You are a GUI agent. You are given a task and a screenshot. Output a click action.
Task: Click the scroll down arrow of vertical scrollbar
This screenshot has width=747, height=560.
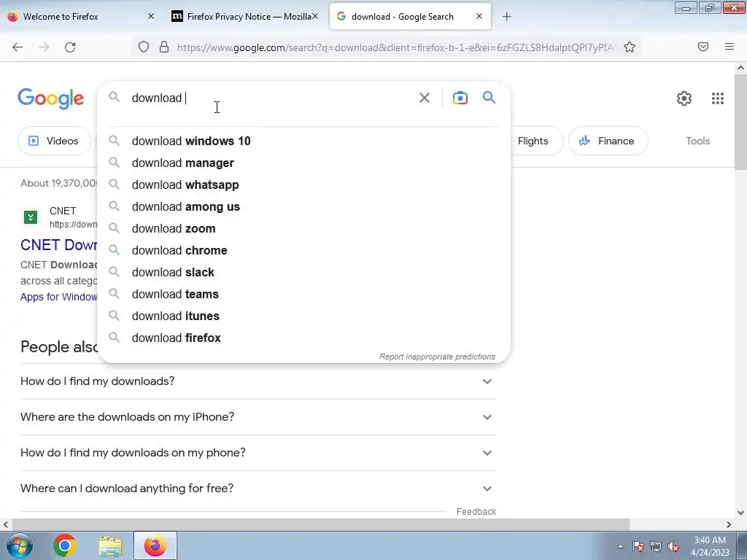[740, 513]
